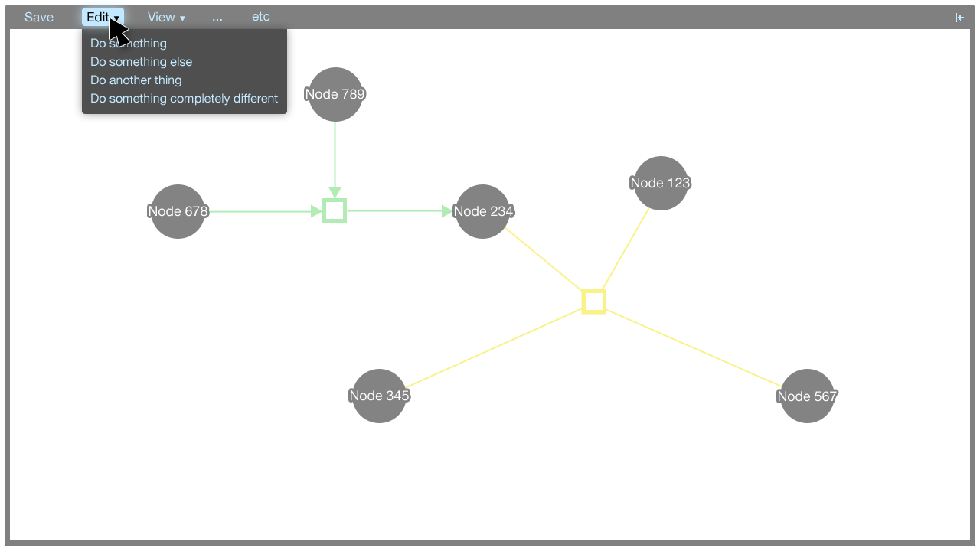
Task: Pick "Do something completely different" option
Action: point(184,99)
